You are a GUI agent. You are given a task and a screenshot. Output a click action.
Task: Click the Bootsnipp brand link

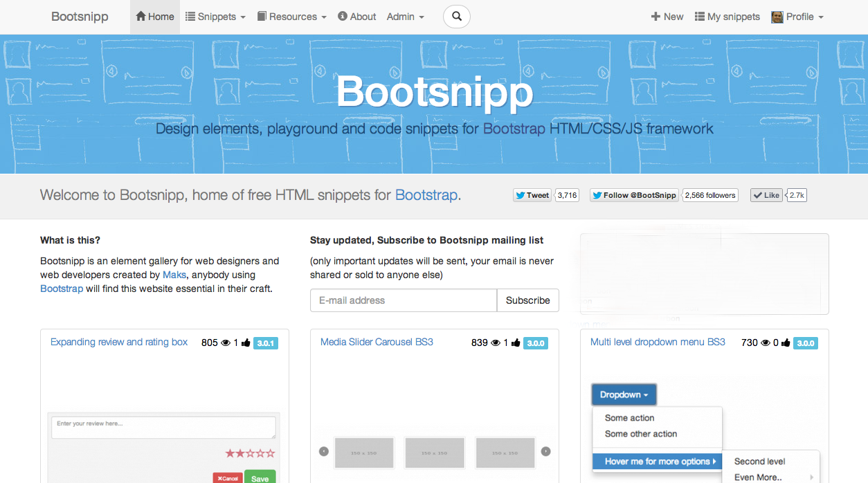[80, 17]
